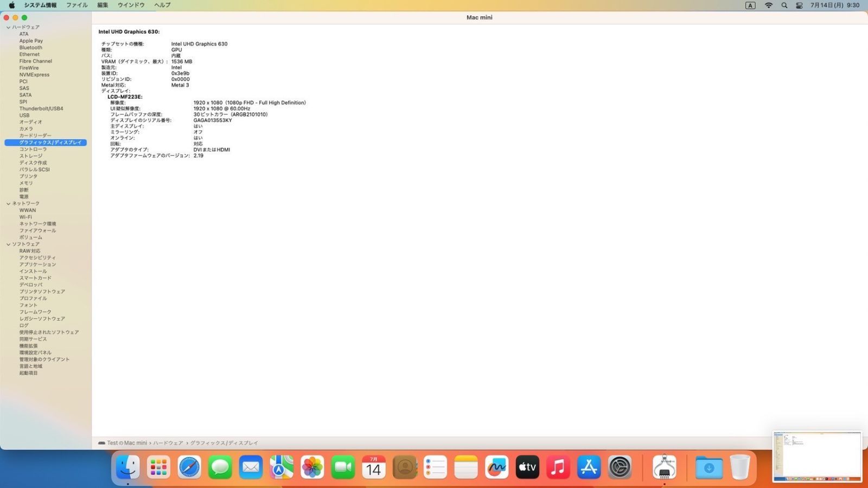
Task: Open the システム情報 menu
Action: [40, 5]
